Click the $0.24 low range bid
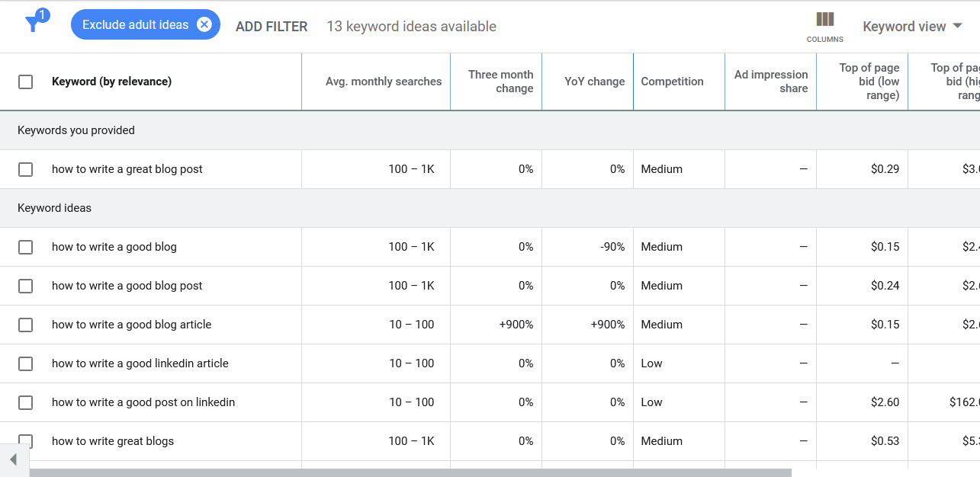 point(885,286)
